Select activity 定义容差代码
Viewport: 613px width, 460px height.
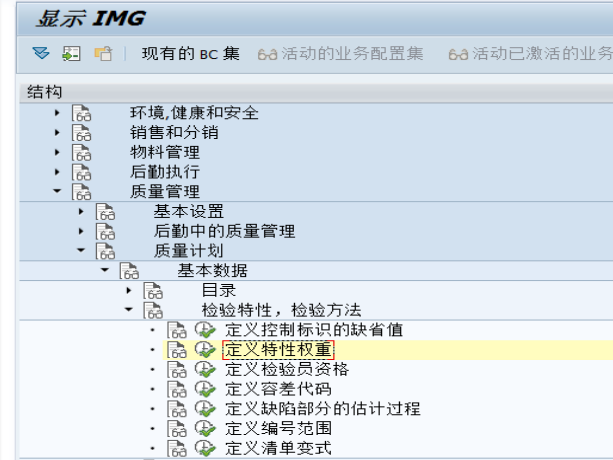(278, 389)
